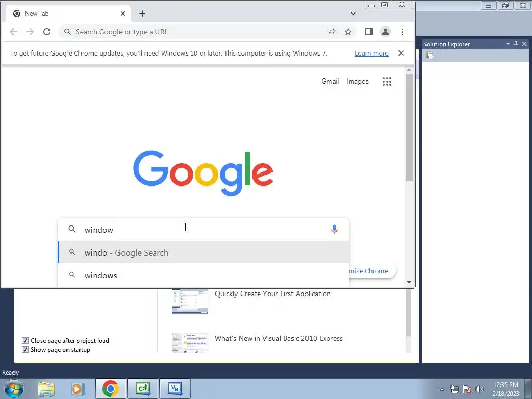Image resolution: width=532 pixels, height=399 pixels.
Task: Open the Chrome profile avatar menu
Action: (385, 32)
